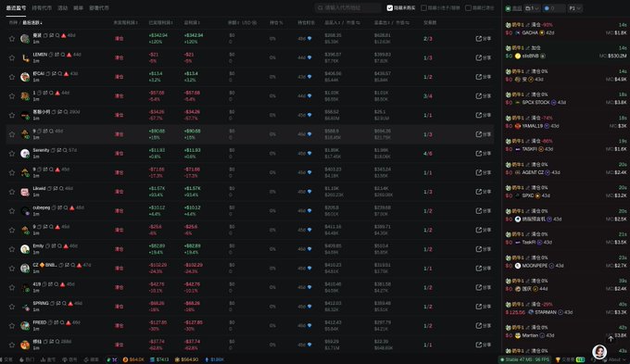Share the 419 row result
The image size is (630, 364).
click(484, 287)
